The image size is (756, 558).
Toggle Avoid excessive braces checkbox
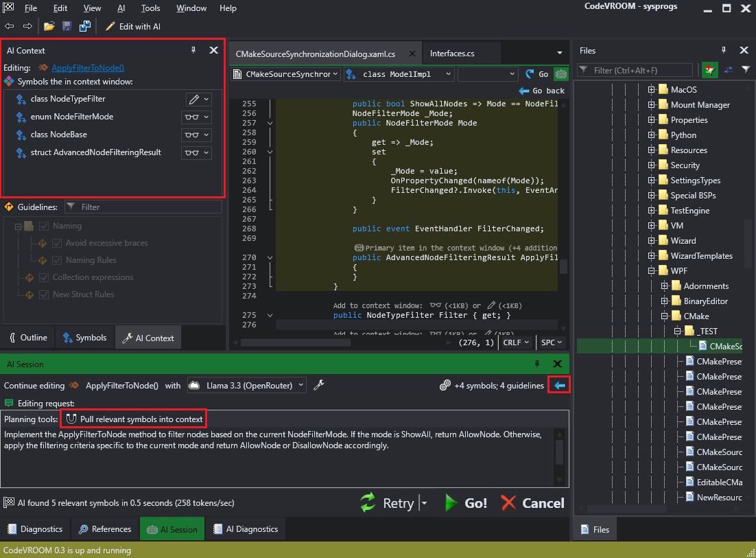57,243
